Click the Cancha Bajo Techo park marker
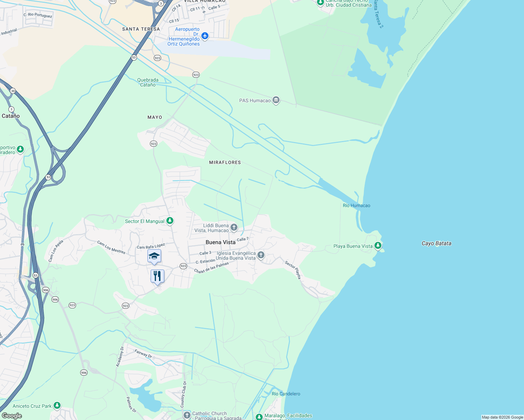524x420 pixels. click(x=320, y=3)
